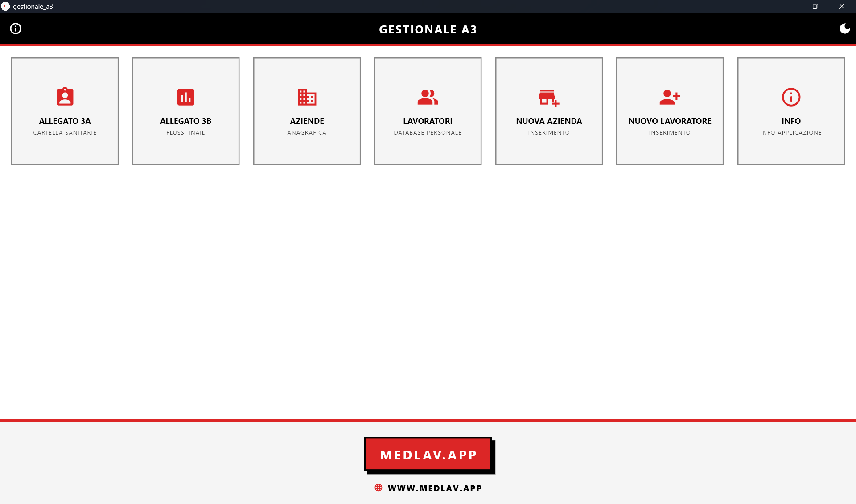Select FLUSSI INAIL subtitle text
Screen dimensions: 856x504
pos(185,132)
